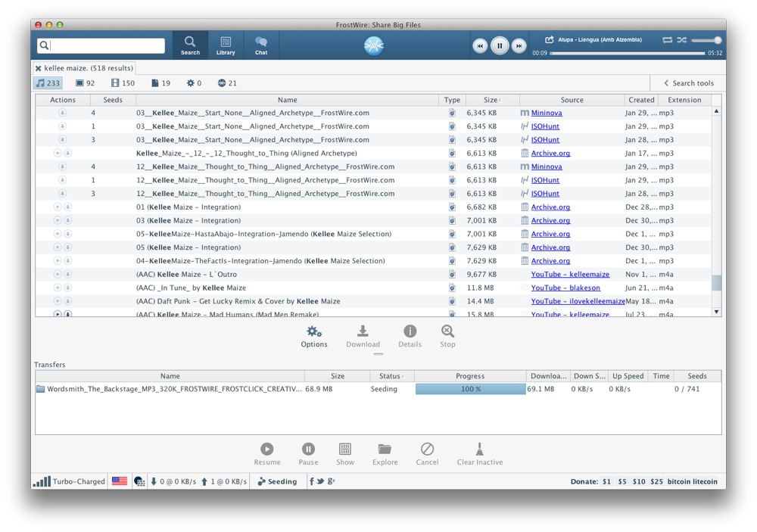Sort transfers by Status column
The height and width of the screenshot is (532, 757).
coord(391,376)
